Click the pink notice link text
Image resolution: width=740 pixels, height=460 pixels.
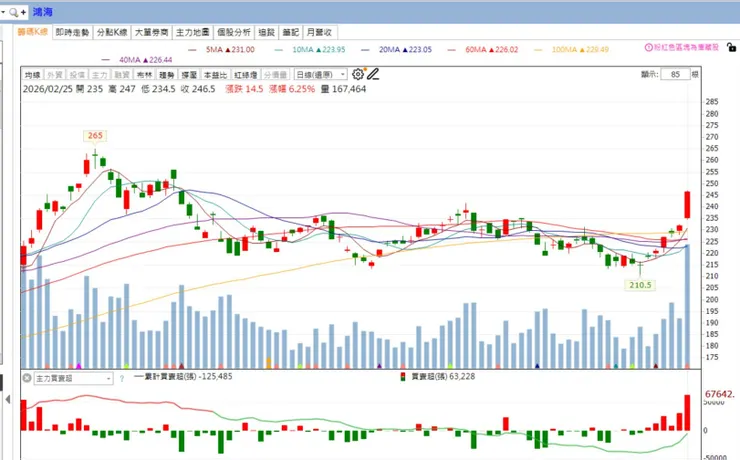[x=686, y=48]
